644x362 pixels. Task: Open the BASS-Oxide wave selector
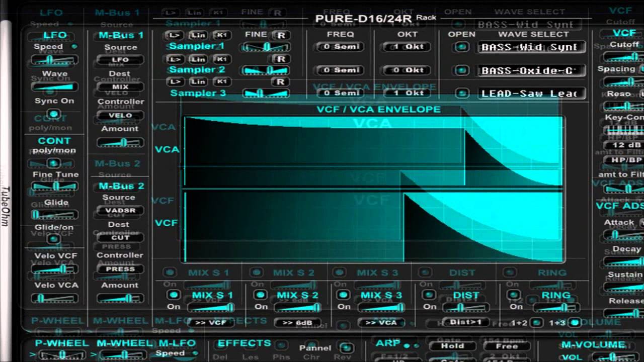pyautogui.click(x=531, y=70)
